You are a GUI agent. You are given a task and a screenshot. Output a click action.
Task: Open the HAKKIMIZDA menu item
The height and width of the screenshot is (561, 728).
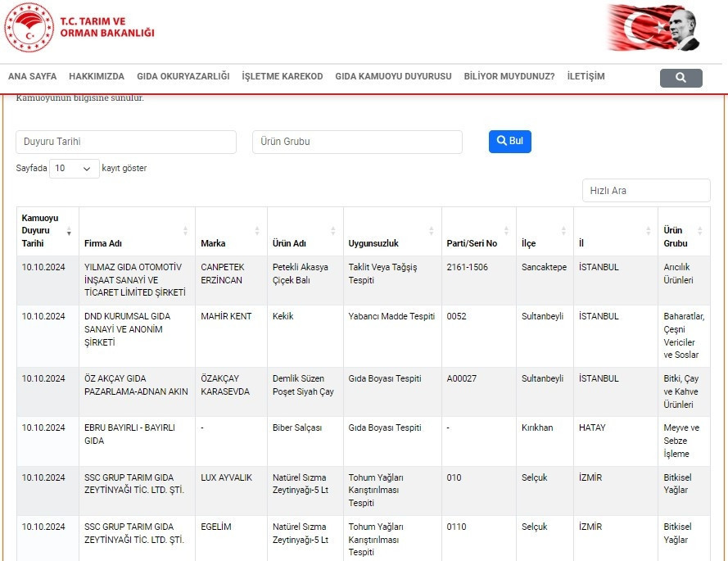pyautogui.click(x=97, y=76)
